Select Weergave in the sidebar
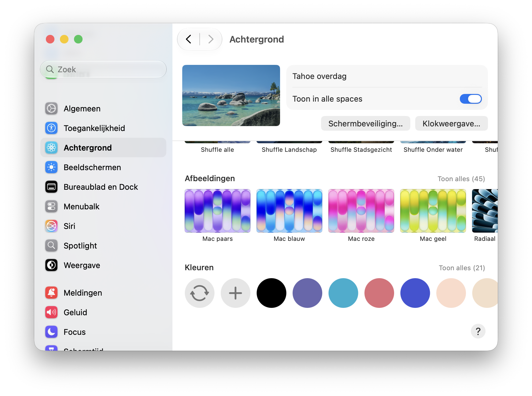This screenshot has width=532, height=396. (x=103, y=265)
